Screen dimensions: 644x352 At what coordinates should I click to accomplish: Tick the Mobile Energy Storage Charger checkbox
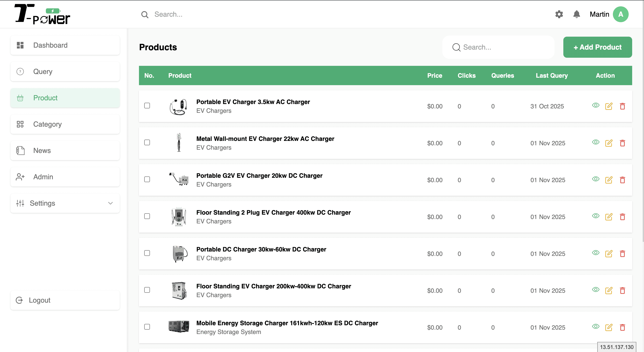click(x=147, y=327)
